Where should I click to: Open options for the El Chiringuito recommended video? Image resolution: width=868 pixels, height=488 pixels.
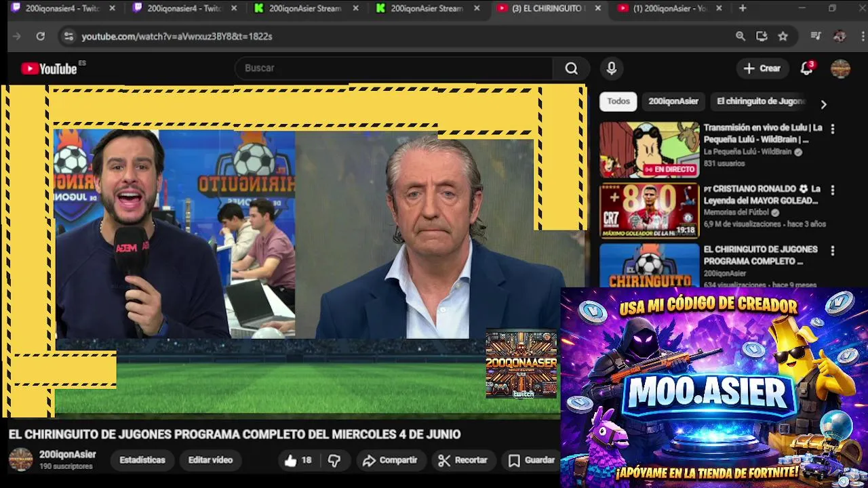click(x=833, y=251)
